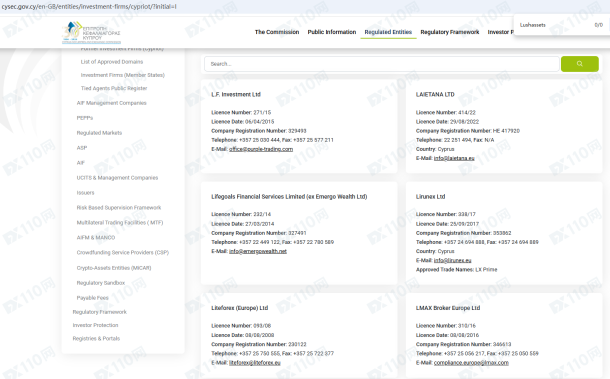The width and height of the screenshot is (610, 379).
Task: Open Lirunex Ltd entry
Action: [430, 197]
